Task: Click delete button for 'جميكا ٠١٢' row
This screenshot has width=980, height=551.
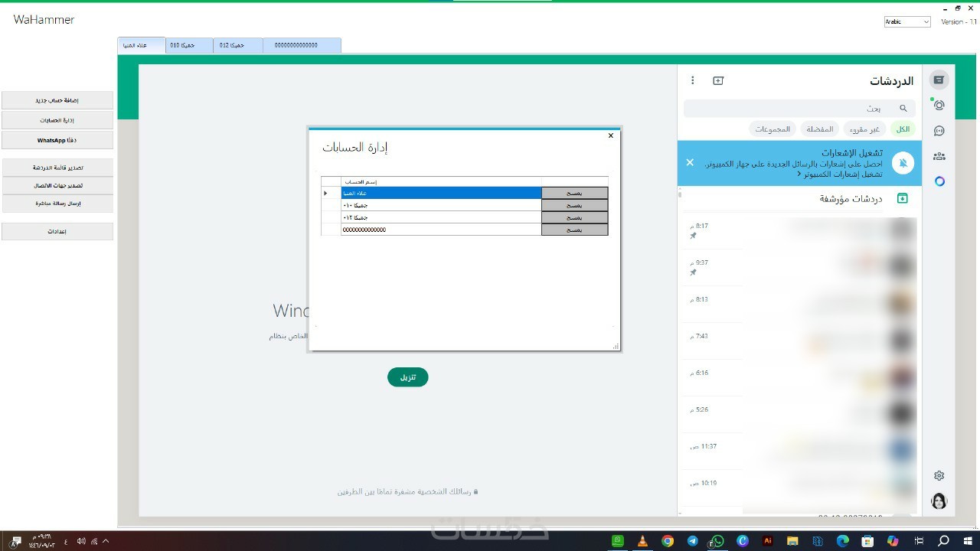Action: point(574,217)
